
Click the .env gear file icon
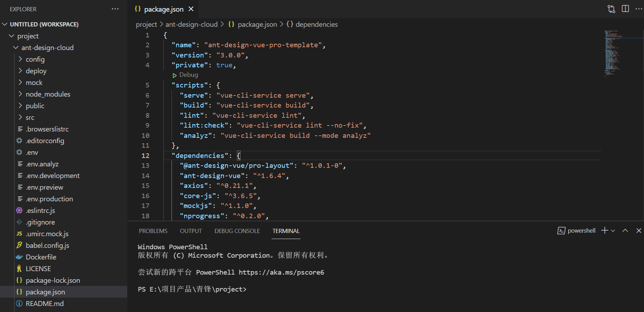tap(19, 152)
